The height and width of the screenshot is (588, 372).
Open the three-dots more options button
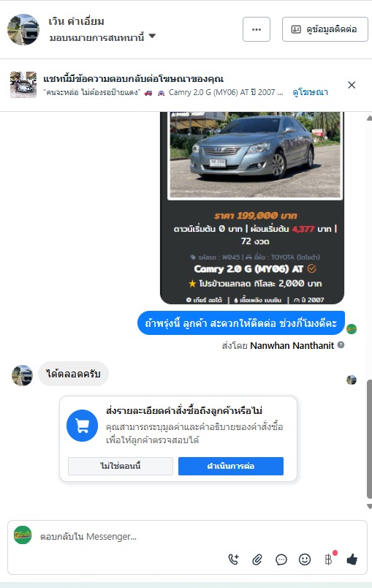click(x=257, y=29)
